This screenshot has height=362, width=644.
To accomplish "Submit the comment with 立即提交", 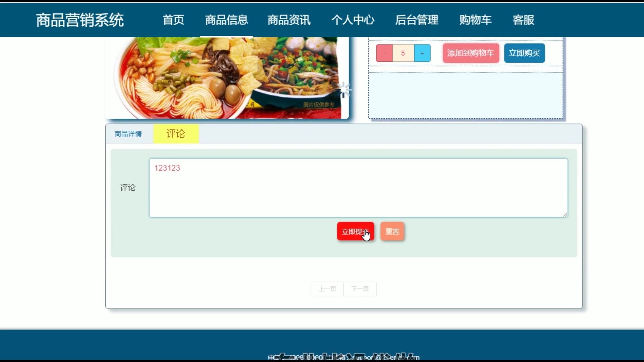I will (x=355, y=231).
